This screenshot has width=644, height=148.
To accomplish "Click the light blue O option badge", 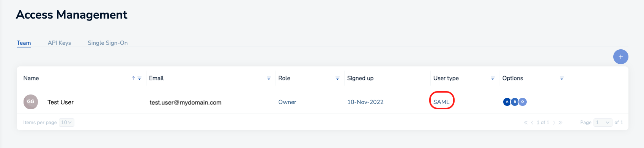I will coord(523,102).
